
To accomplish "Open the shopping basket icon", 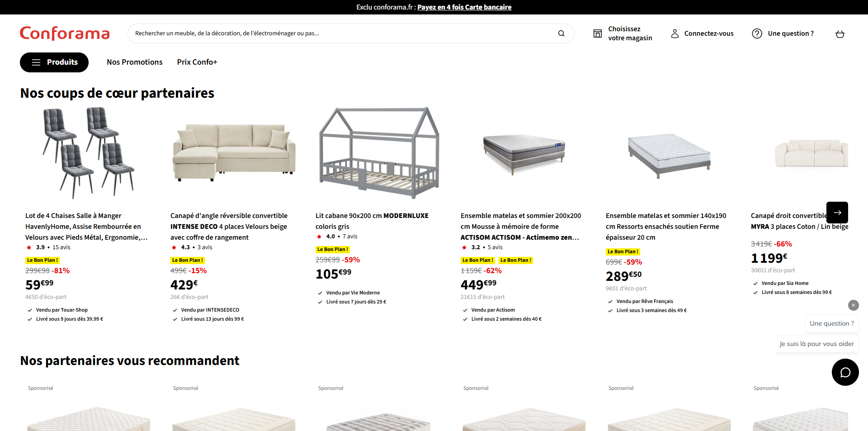I will pos(840,34).
